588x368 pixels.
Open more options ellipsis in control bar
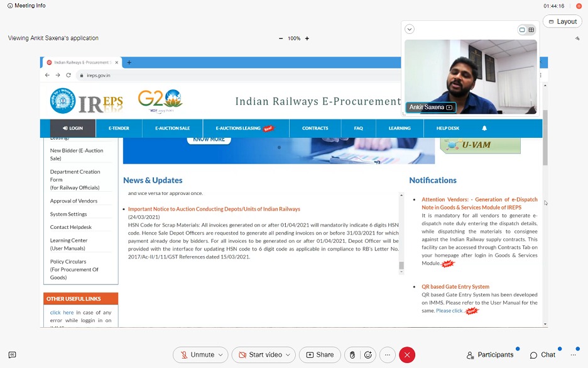388,355
